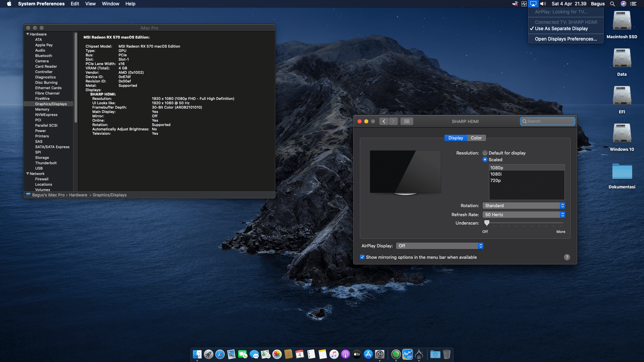Open Notification Center list icon

[x=633, y=4]
